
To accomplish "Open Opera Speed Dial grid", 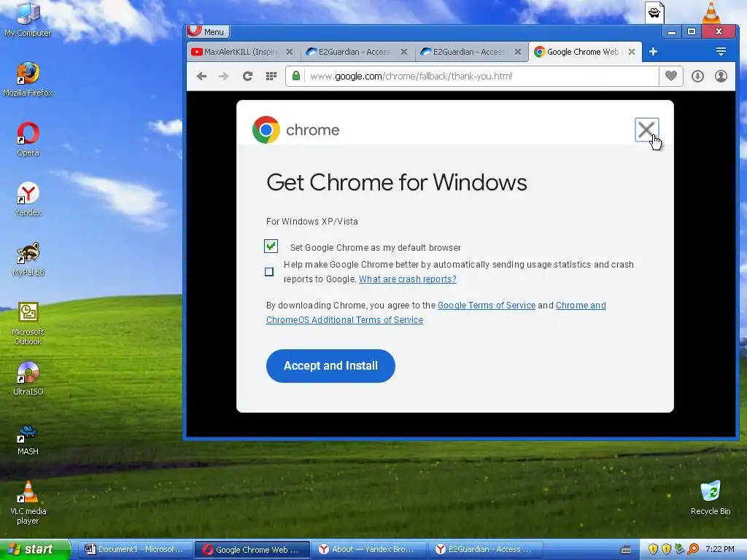I will 271,76.
